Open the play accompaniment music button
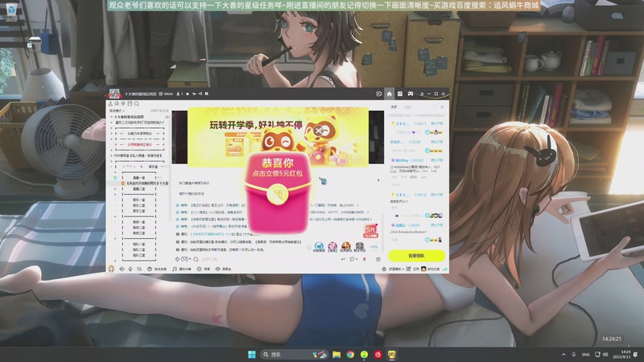 pos(182,269)
